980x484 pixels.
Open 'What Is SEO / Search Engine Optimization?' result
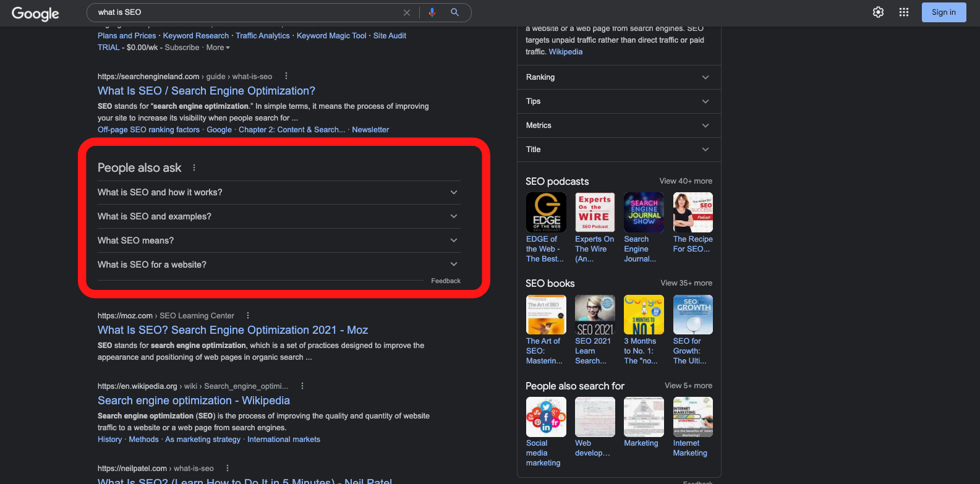point(207,91)
